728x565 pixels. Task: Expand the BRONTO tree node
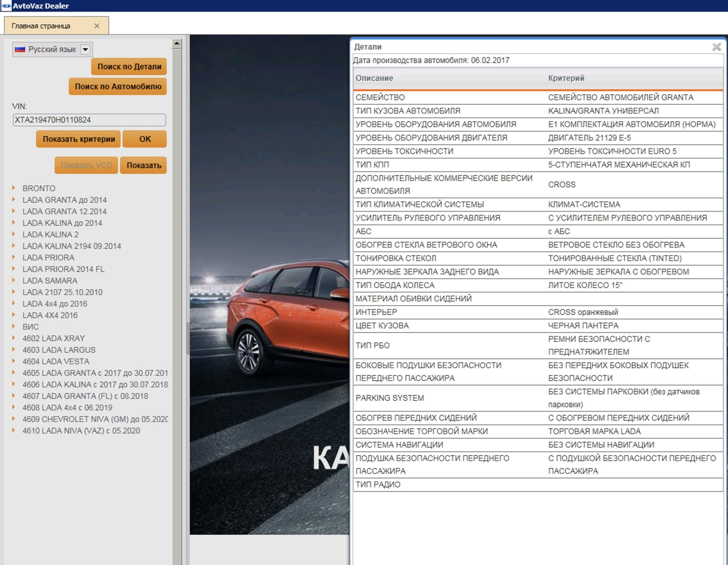click(x=14, y=188)
